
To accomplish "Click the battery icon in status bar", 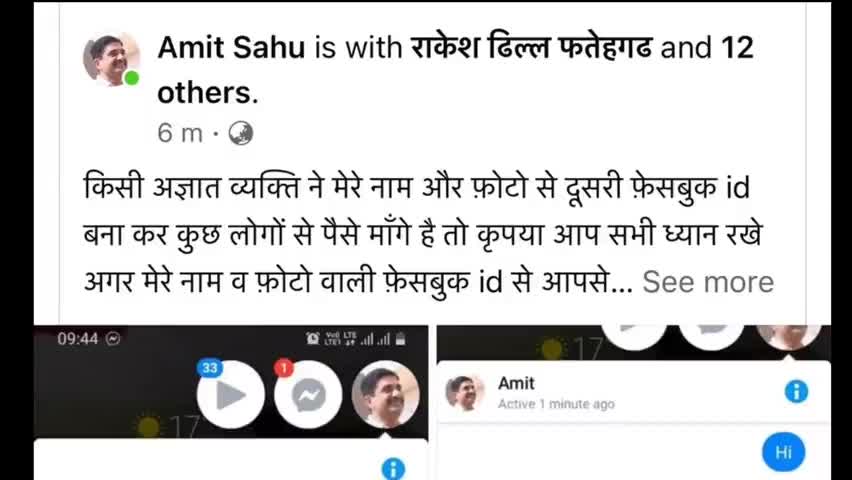I will click(x=400, y=340).
